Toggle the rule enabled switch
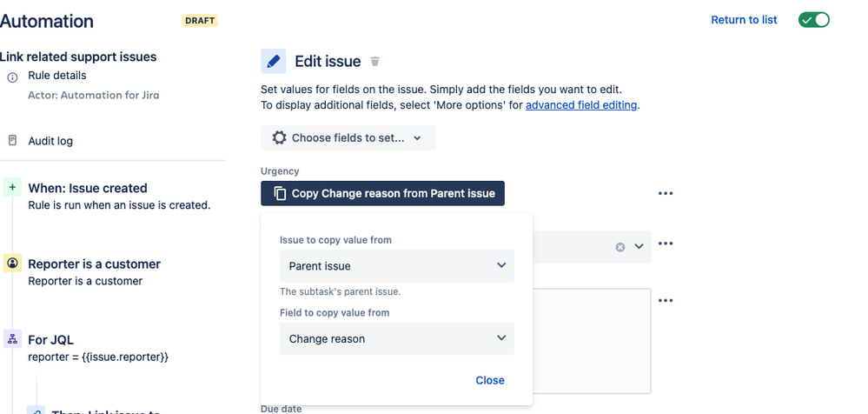Image resolution: width=868 pixels, height=414 pixels. 813,20
